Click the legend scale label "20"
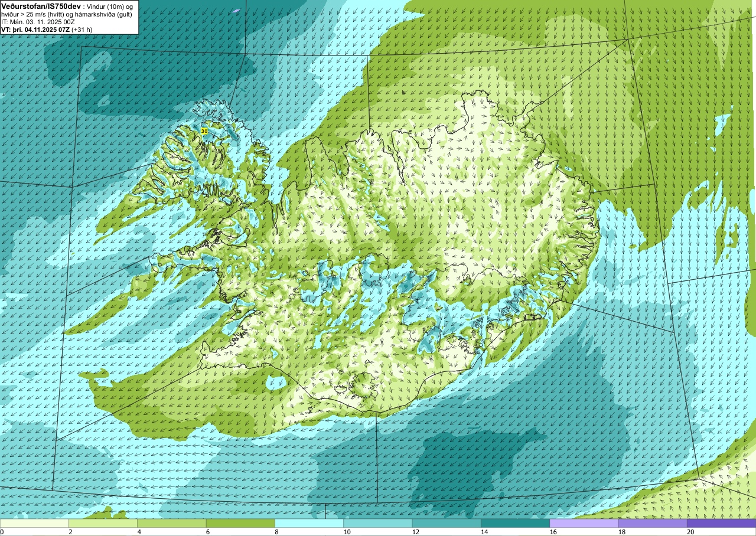This screenshot has height=536, width=756. (690, 532)
